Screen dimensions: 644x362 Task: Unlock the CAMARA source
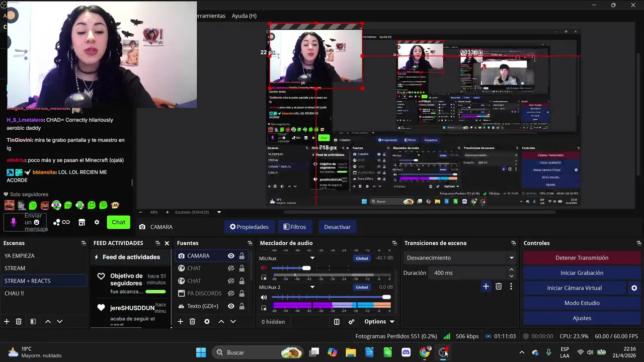[x=242, y=256]
